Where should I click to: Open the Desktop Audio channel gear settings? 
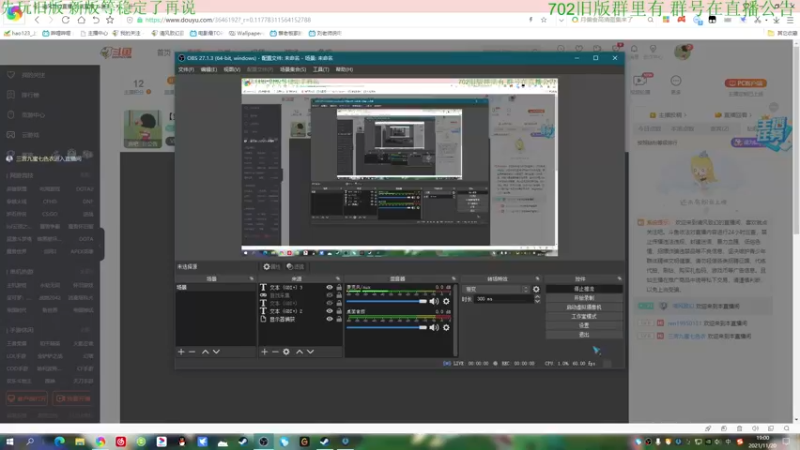coord(446,328)
